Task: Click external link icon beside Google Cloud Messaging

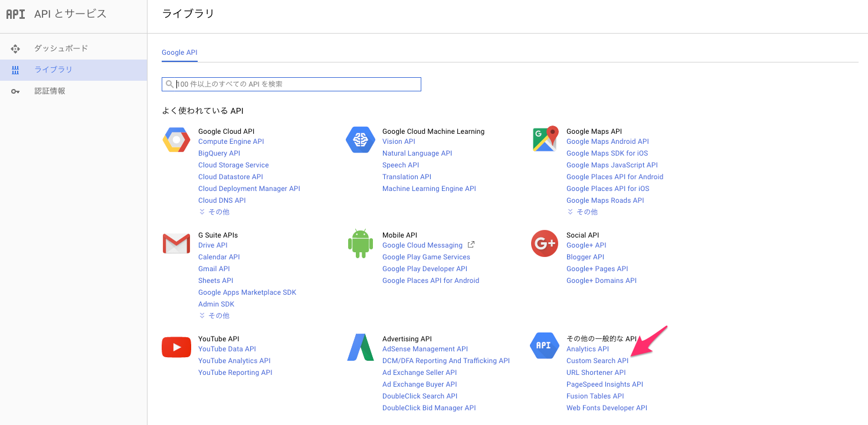Action: (471, 245)
